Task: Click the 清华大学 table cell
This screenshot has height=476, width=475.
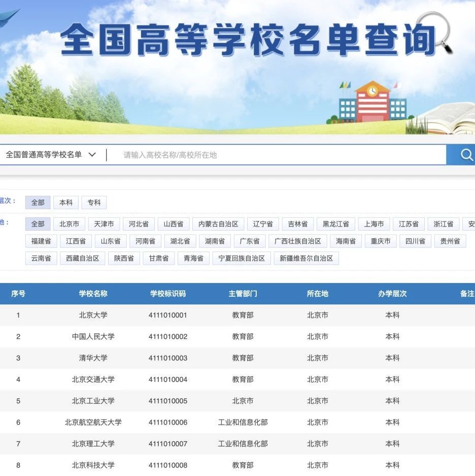Action: (x=93, y=358)
